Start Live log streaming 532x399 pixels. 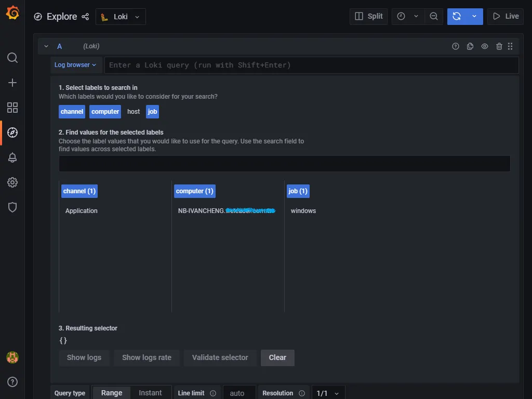click(506, 16)
